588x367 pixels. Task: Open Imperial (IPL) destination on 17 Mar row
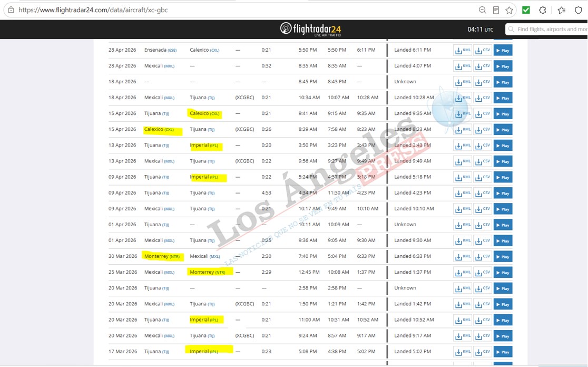(x=204, y=352)
